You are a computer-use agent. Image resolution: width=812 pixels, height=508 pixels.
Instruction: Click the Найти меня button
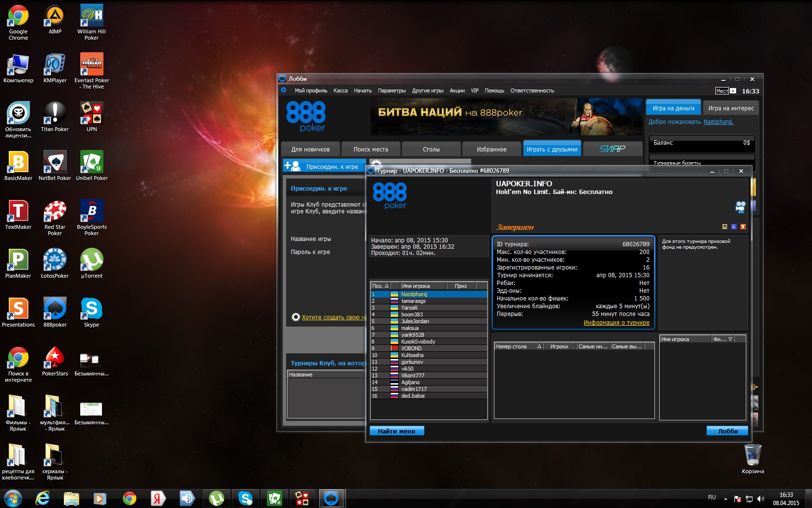[x=397, y=431]
